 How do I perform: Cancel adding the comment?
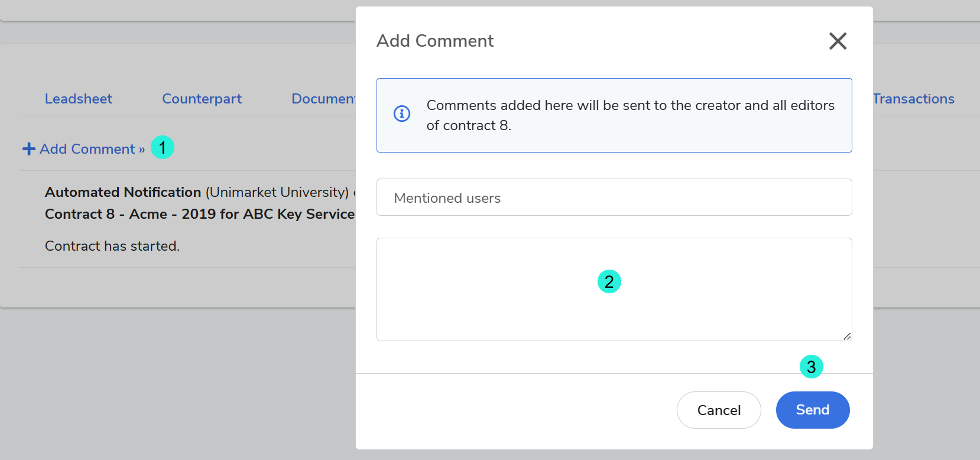coord(718,410)
